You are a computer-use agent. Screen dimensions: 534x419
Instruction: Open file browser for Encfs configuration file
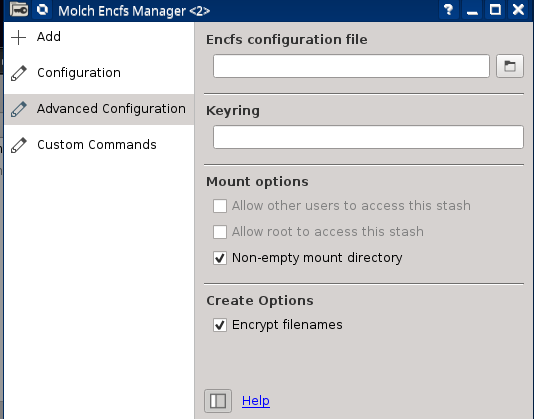tap(509, 66)
